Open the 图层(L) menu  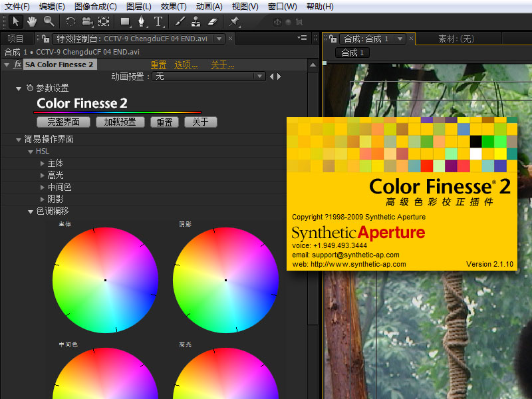139,7
